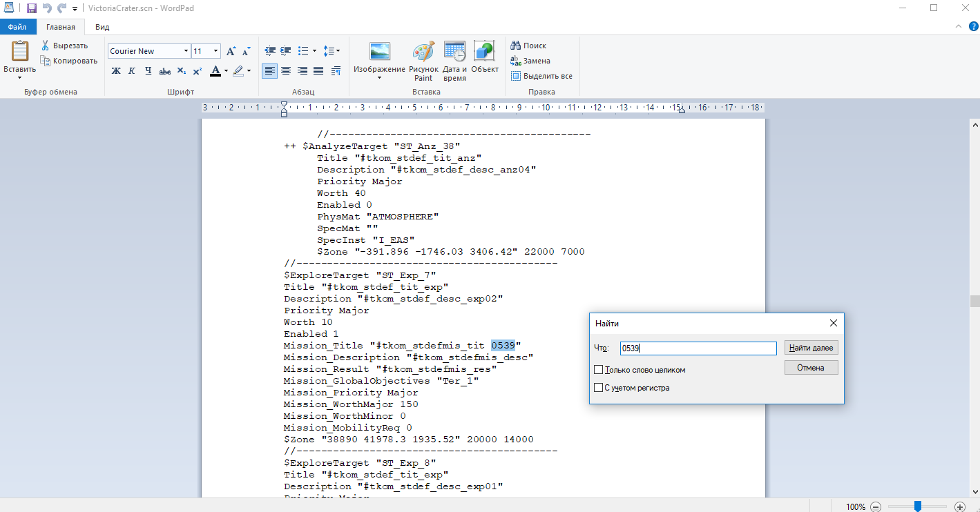Screen dimensions: 980x512
Task: Click Выделить все (Select all)
Action: pyautogui.click(x=541, y=76)
